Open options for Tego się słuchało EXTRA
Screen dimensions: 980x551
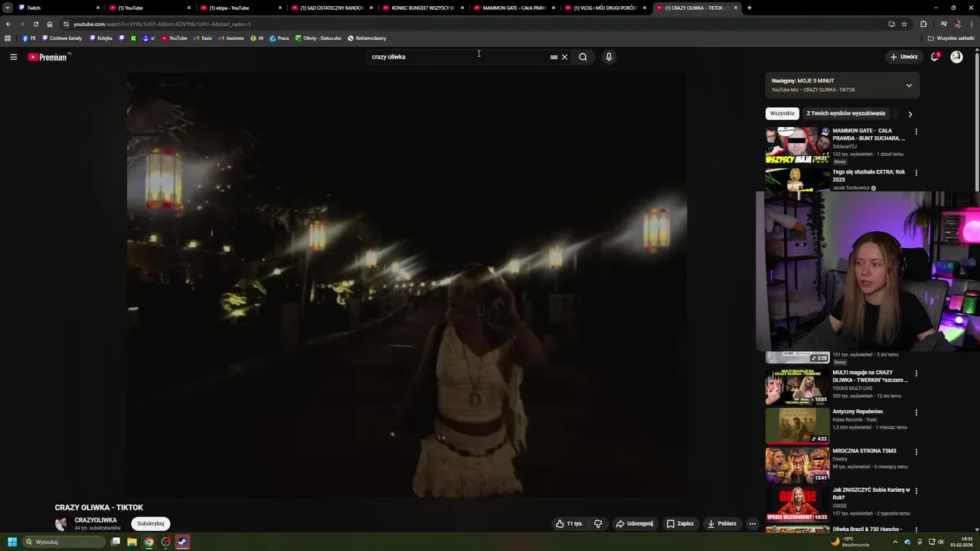[916, 173]
